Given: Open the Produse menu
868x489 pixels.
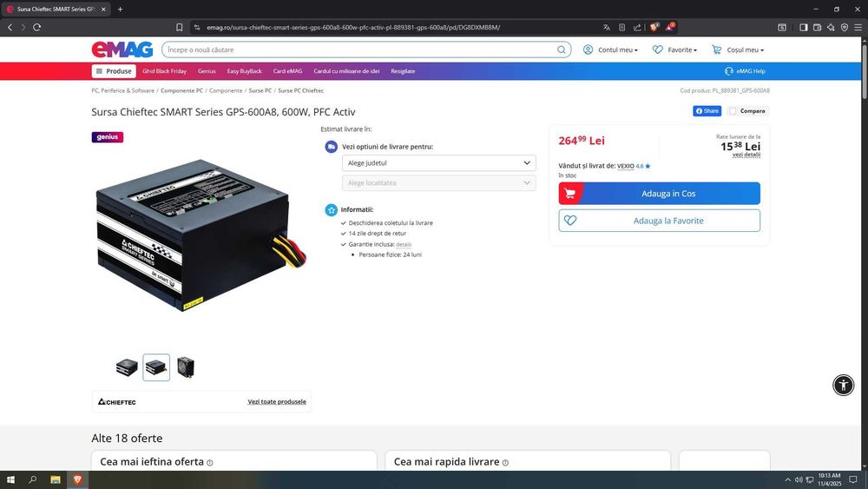Looking at the screenshot, I should pyautogui.click(x=114, y=71).
